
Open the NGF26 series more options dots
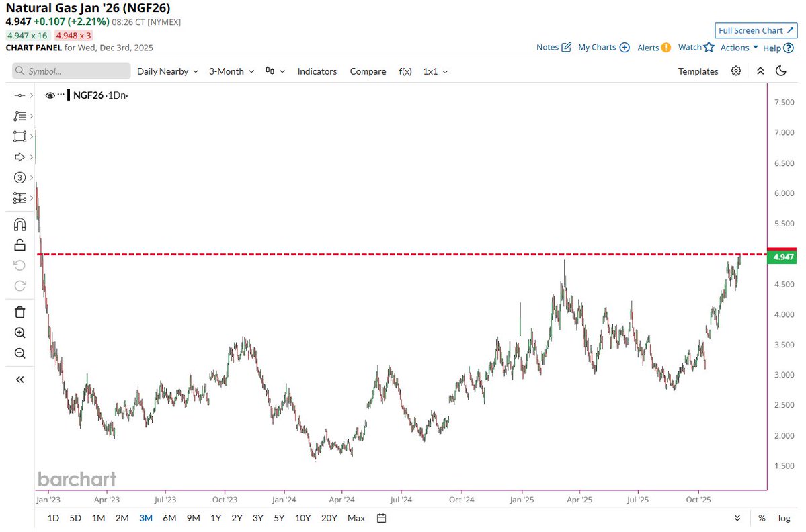[x=61, y=95]
